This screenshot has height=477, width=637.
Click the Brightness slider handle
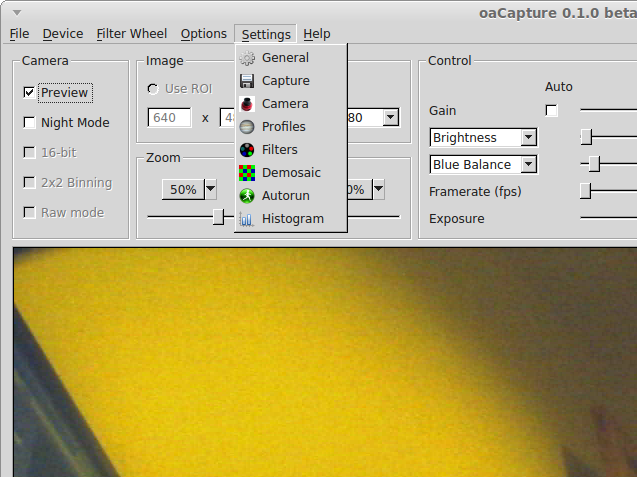tap(586, 137)
